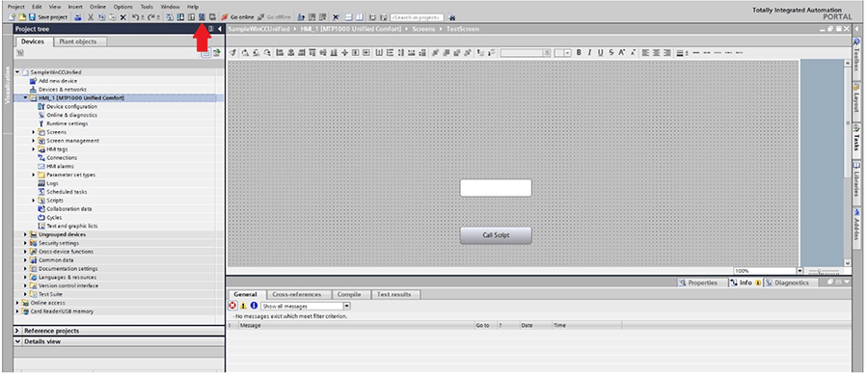
Task: Expand Security settings node
Action: (x=25, y=243)
